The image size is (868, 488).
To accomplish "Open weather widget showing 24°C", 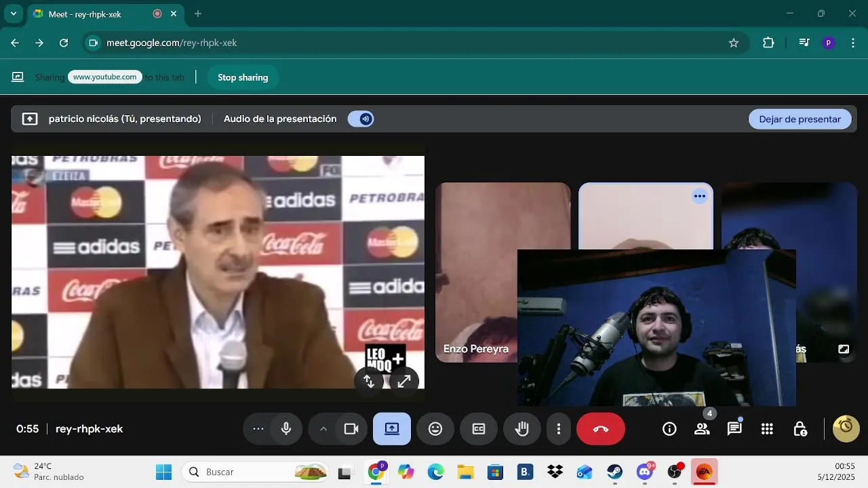I will pyautogui.click(x=49, y=472).
